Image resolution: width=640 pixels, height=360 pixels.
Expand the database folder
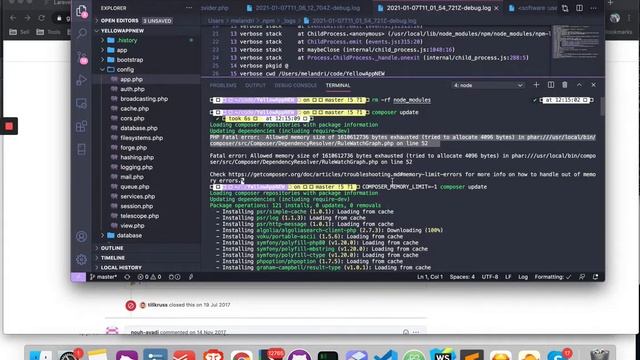[x=129, y=236]
